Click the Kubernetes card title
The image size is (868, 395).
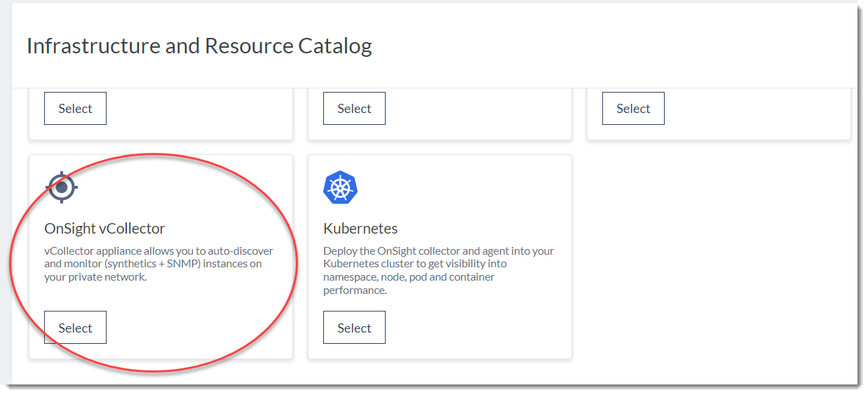pyautogui.click(x=360, y=229)
